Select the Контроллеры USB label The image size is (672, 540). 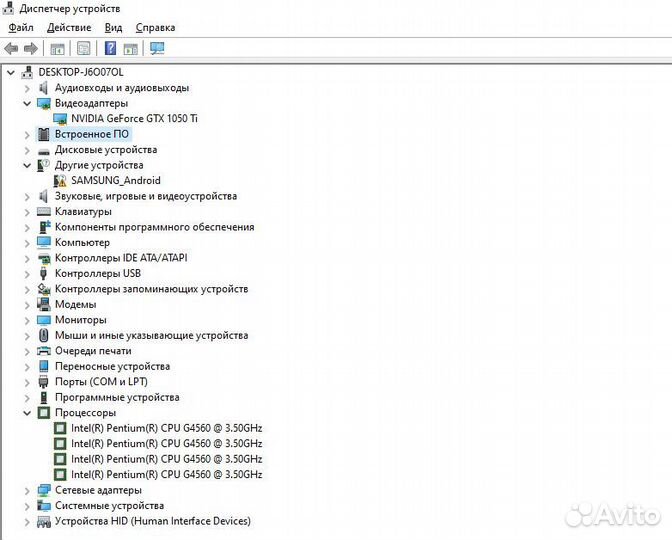98,273
